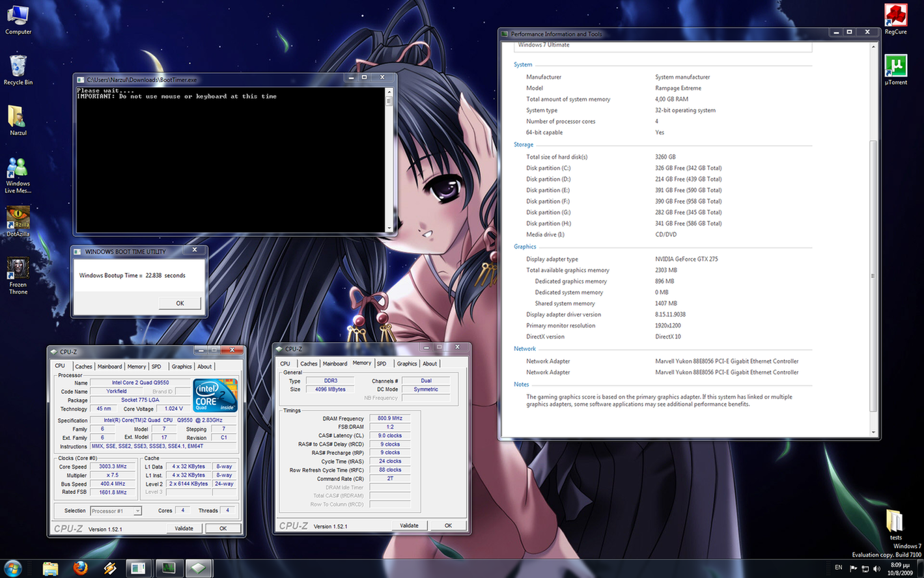Image resolution: width=924 pixels, height=578 pixels.
Task: Click Validate in CPU-Z processor window
Action: [184, 529]
